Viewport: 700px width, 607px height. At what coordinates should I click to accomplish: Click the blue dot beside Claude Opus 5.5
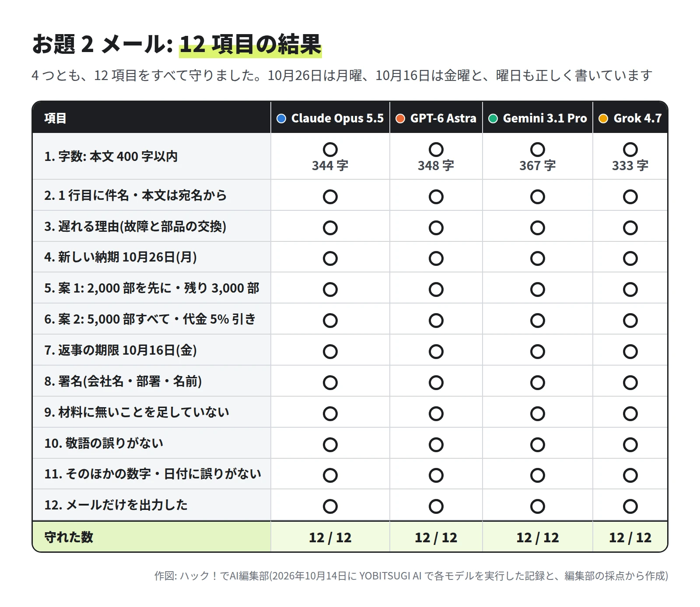click(x=281, y=119)
